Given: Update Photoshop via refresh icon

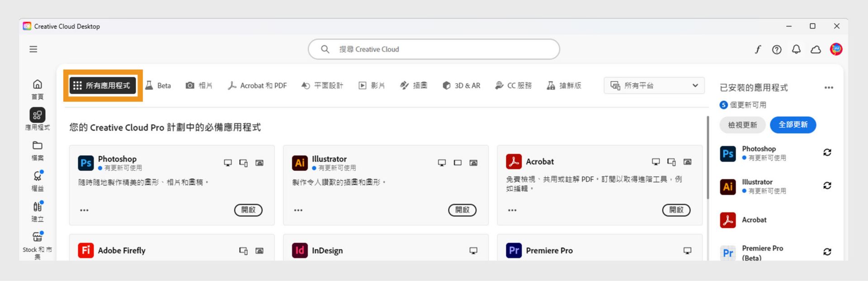Looking at the screenshot, I should coord(827,152).
